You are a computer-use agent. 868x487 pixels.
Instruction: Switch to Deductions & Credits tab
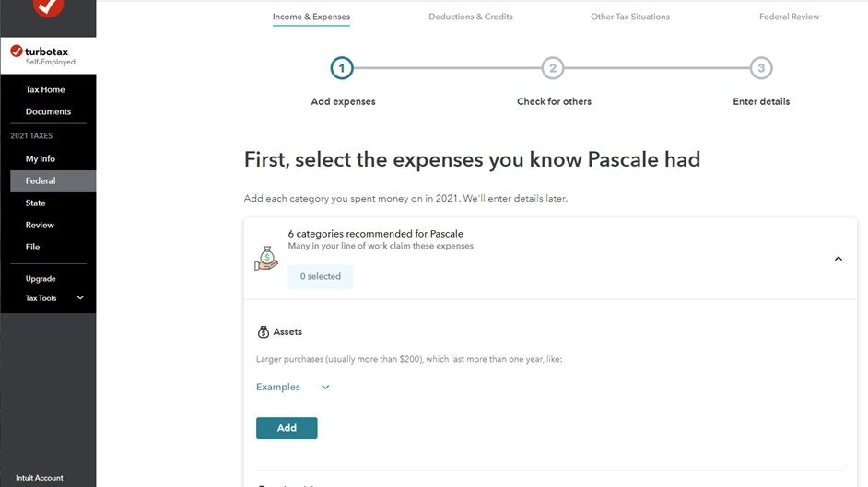[x=470, y=17]
